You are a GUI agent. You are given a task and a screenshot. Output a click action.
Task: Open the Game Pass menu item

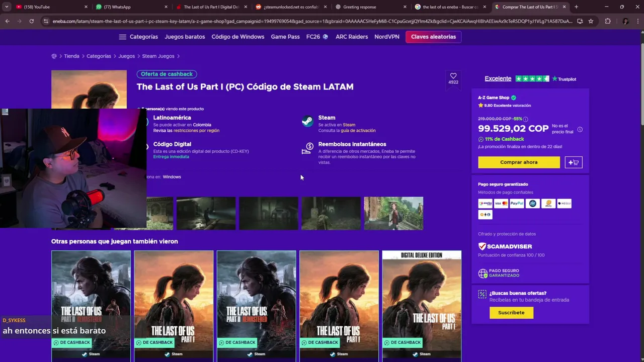pyautogui.click(x=285, y=37)
